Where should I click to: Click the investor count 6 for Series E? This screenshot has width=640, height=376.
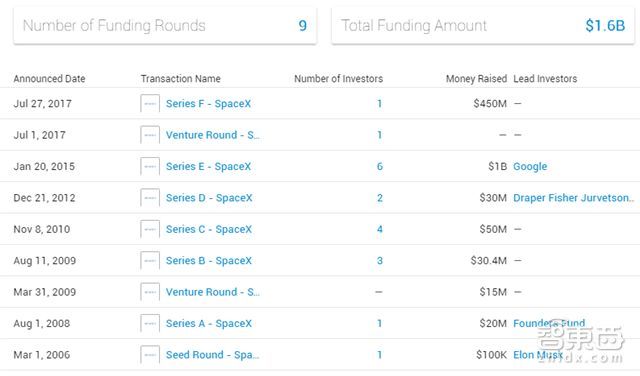point(380,167)
